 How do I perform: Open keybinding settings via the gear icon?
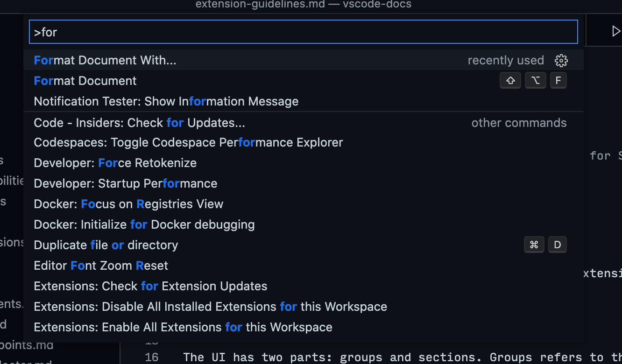pyautogui.click(x=561, y=60)
